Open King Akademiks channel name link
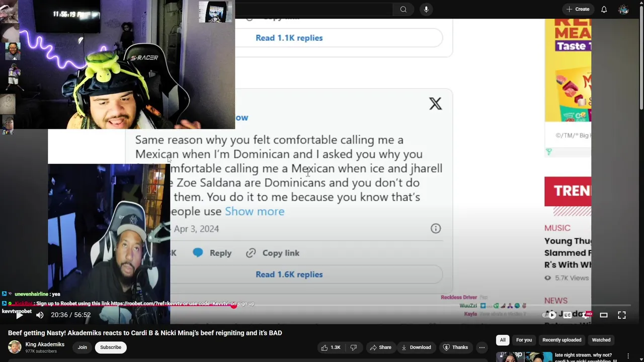The height and width of the screenshot is (362, 644). pos(45,344)
